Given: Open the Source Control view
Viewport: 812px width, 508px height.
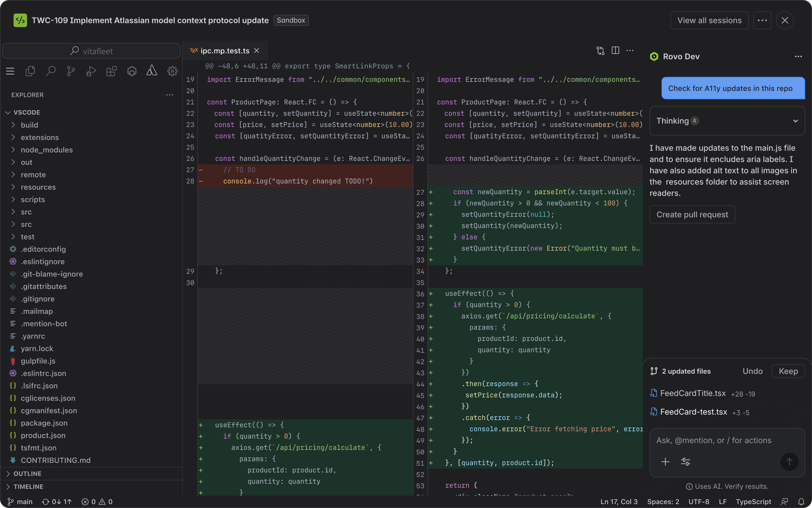Looking at the screenshot, I should pos(71,71).
